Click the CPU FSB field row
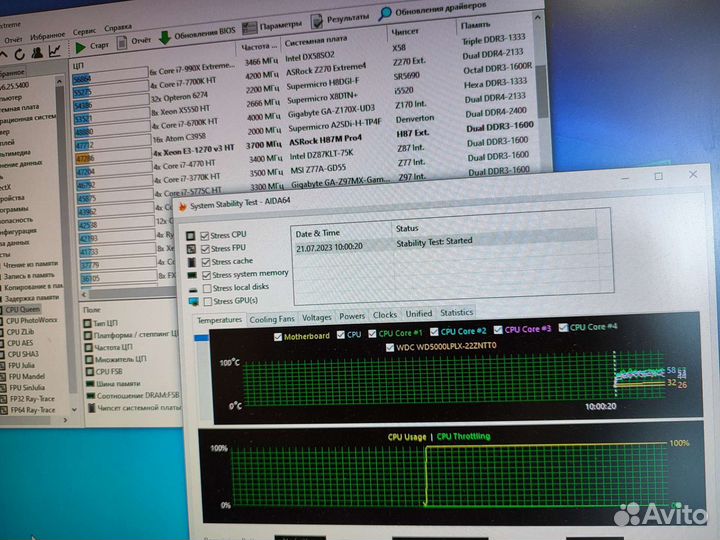The image size is (720, 540). 104,371
